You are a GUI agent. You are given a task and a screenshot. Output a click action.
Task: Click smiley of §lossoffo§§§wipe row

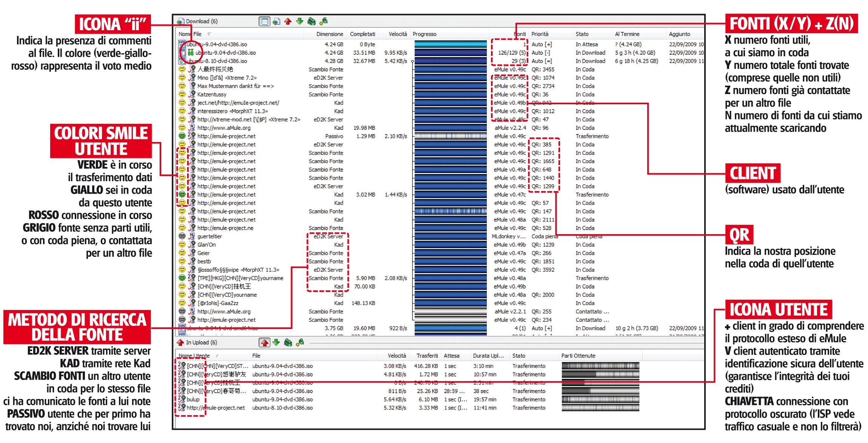182,269
